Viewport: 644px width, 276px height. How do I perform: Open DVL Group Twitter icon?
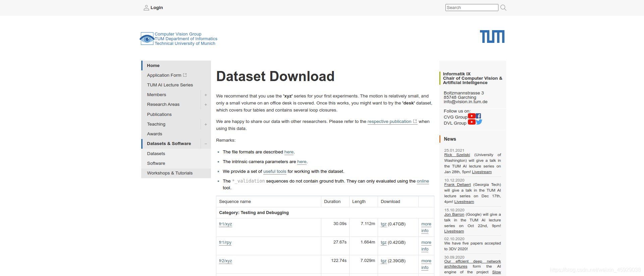coord(479,122)
